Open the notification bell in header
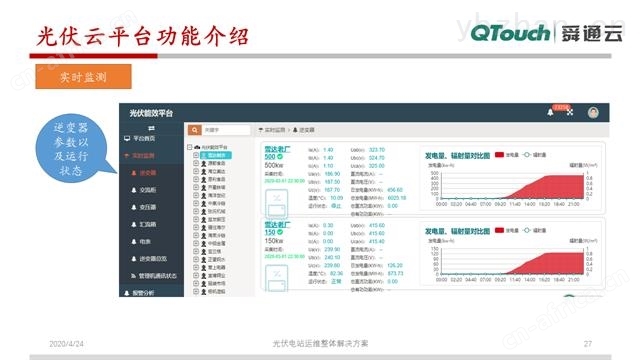This screenshot has width=640, height=360. 550,112
